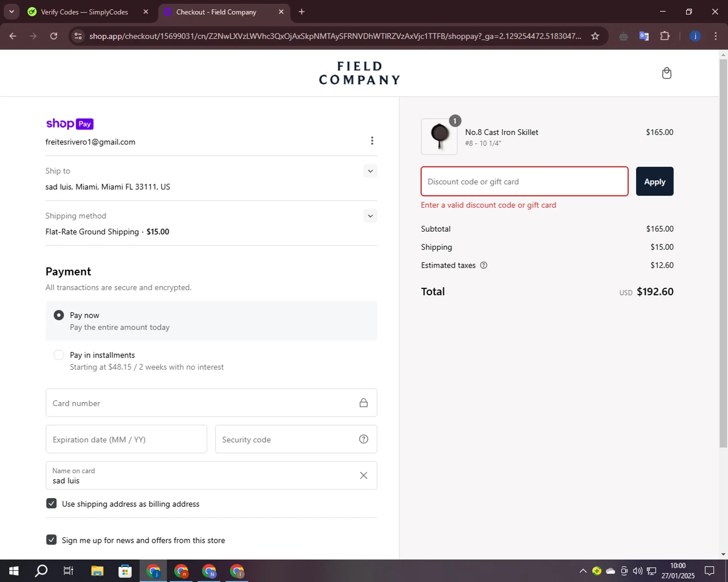Apply the discount code
This screenshot has height=582, width=728.
655,181
